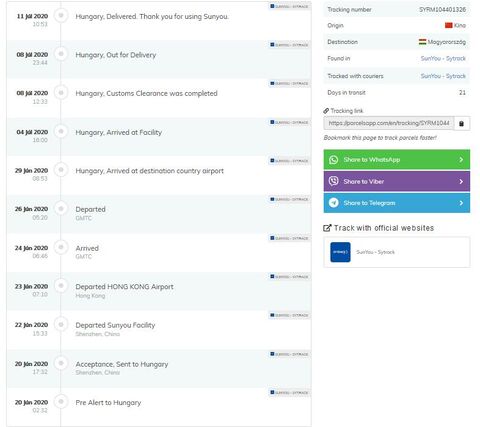This screenshot has height=427, width=480.
Task: Click the timeline marker for Departed HONG KONG Airport
Action: (61, 286)
